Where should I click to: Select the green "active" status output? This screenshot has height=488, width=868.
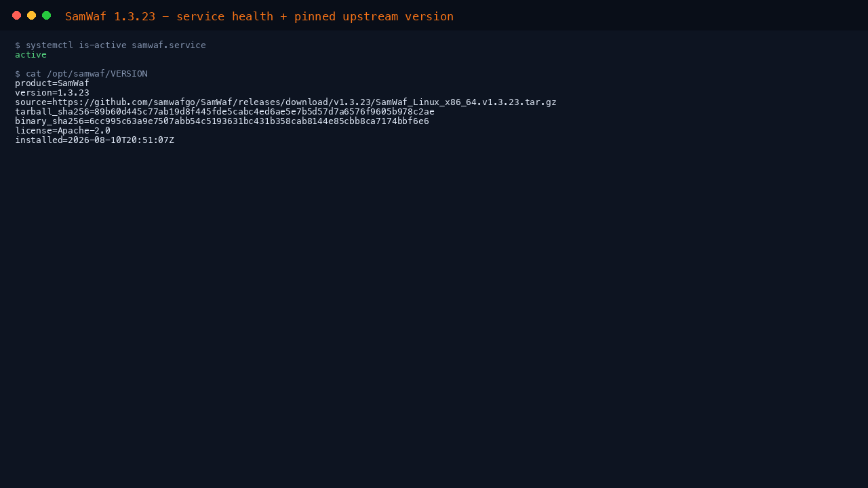coord(31,55)
